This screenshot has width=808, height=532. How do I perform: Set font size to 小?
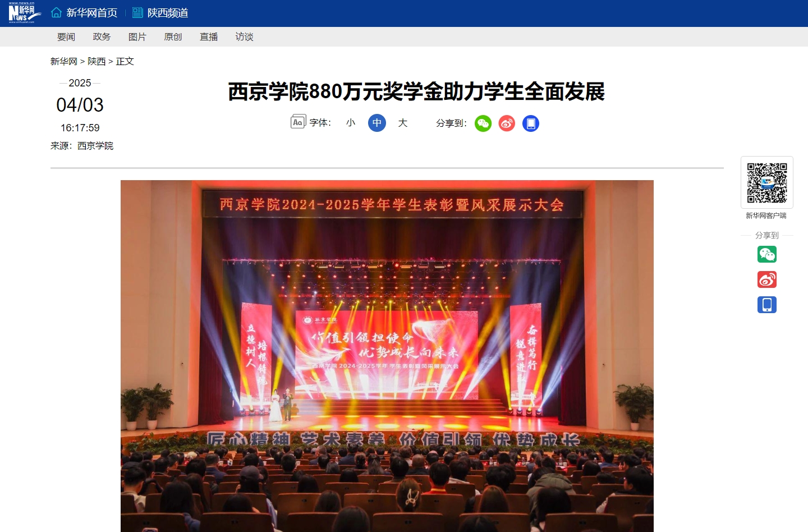point(351,123)
